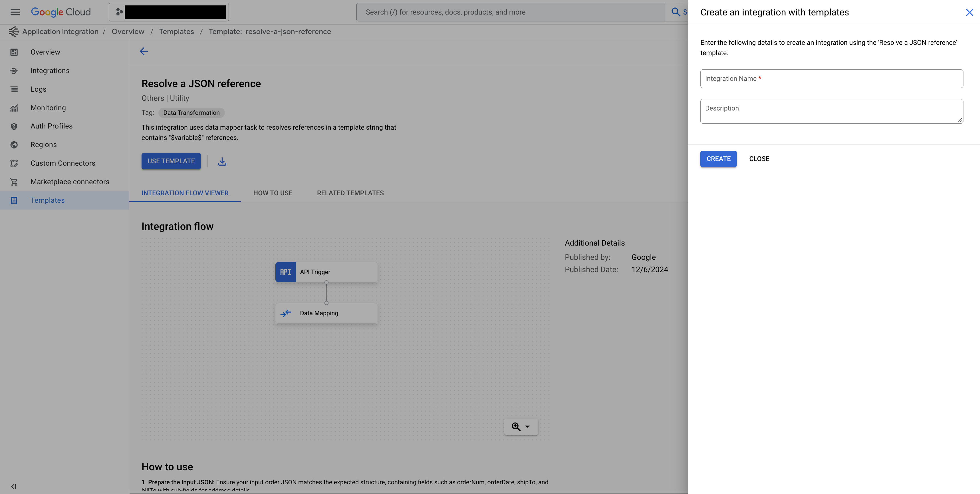Click the CLOSE button in the panel

click(759, 159)
